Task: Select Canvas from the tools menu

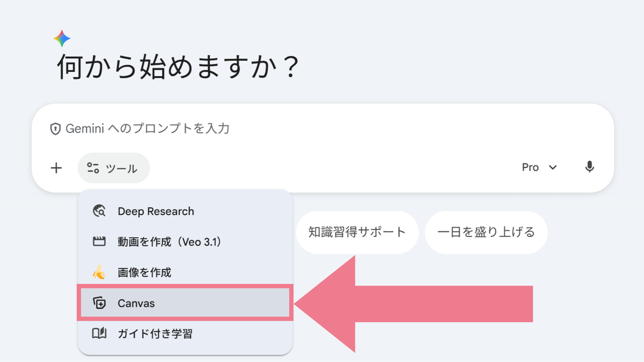Action: tap(136, 303)
